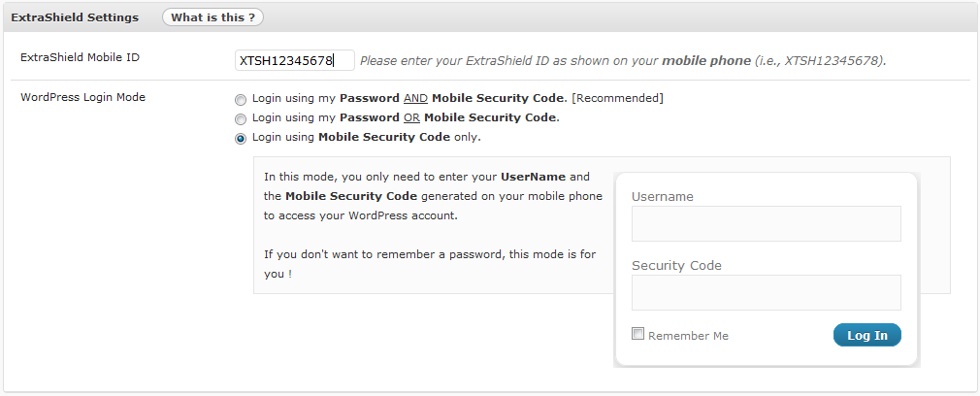Screen dimensions: 980x396
Task: Click the italic hint mentioning mobile phone
Action: click(x=623, y=61)
